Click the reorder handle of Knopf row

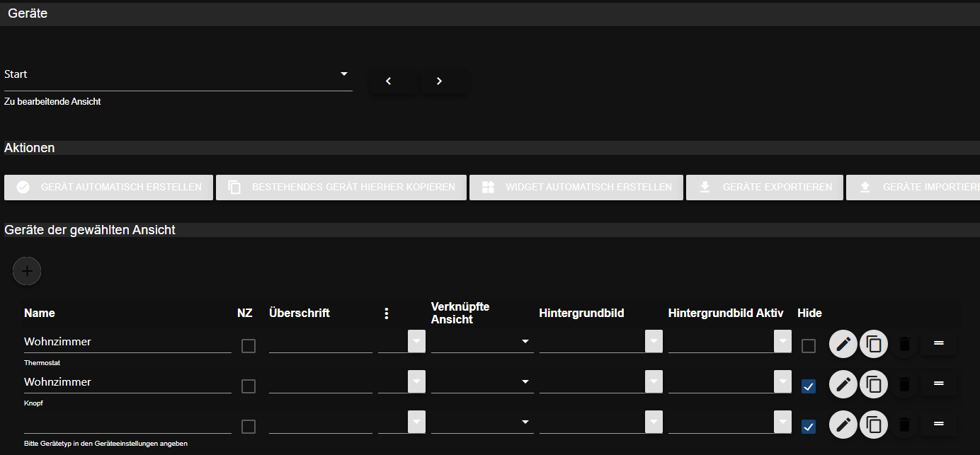pos(939,384)
